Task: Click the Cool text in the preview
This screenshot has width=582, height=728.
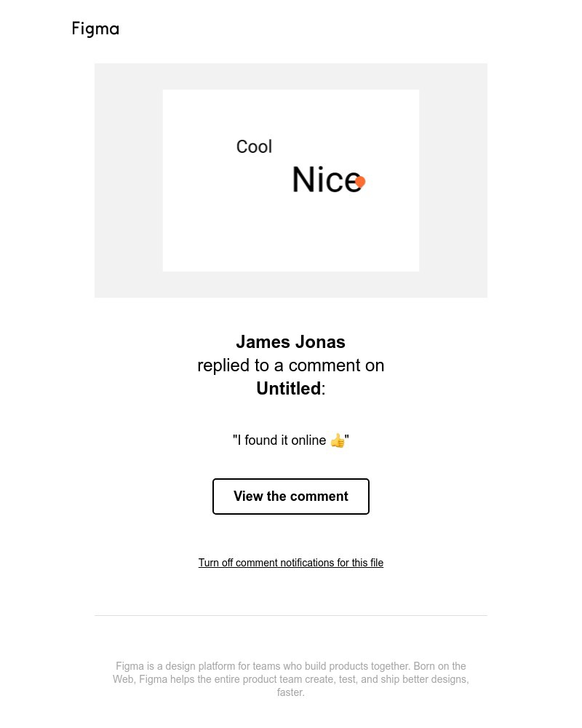Action: click(x=254, y=146)
